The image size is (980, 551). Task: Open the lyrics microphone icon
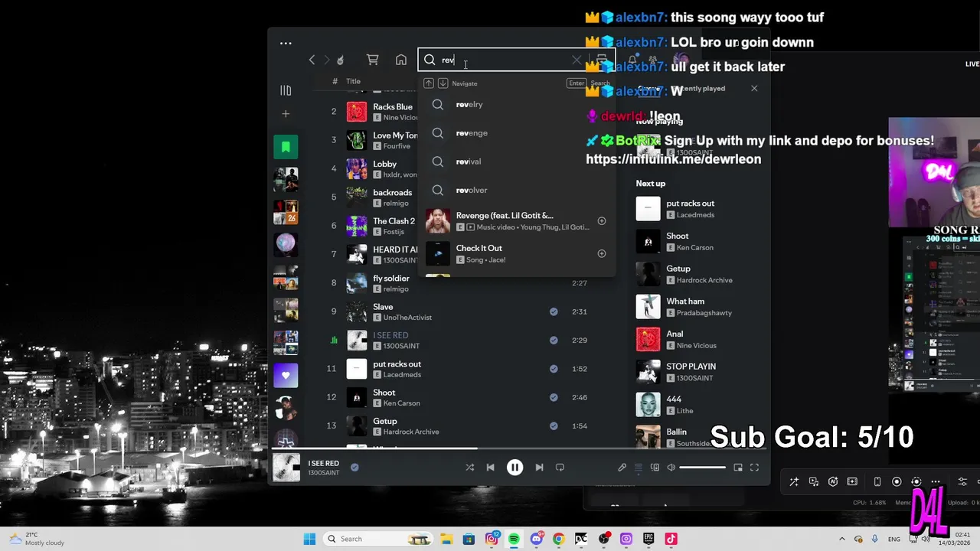point(622,468)
